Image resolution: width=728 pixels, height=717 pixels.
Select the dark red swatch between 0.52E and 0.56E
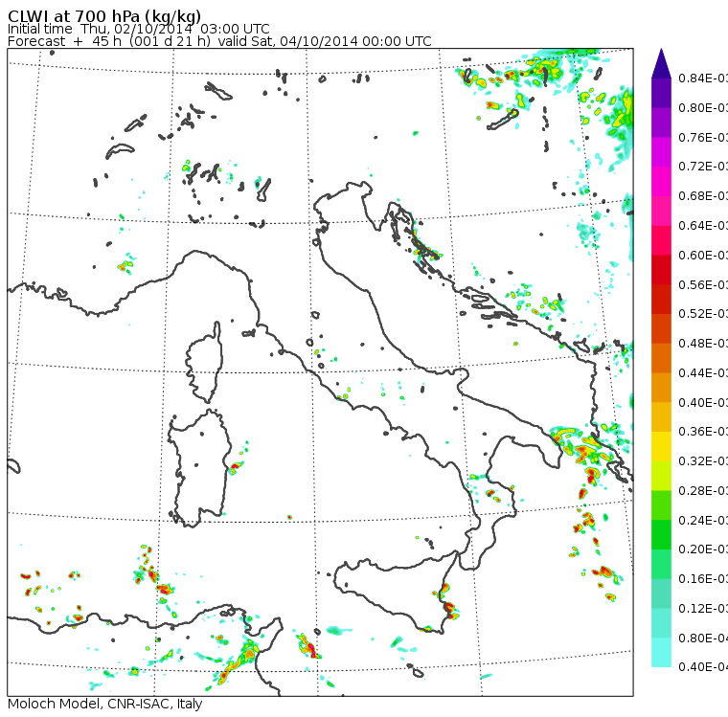click(661, 300)
